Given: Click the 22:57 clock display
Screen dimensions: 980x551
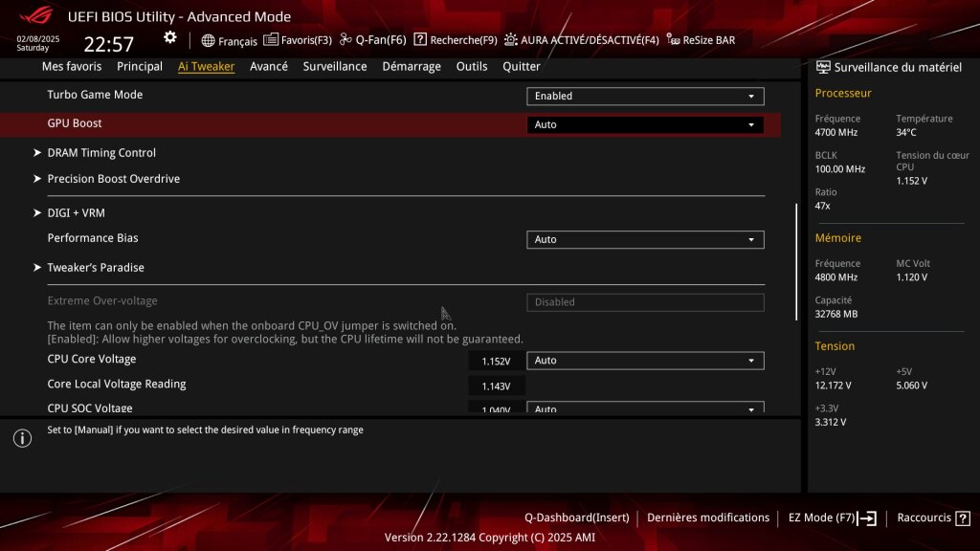Looking at the screenshot, I should 109,44.
